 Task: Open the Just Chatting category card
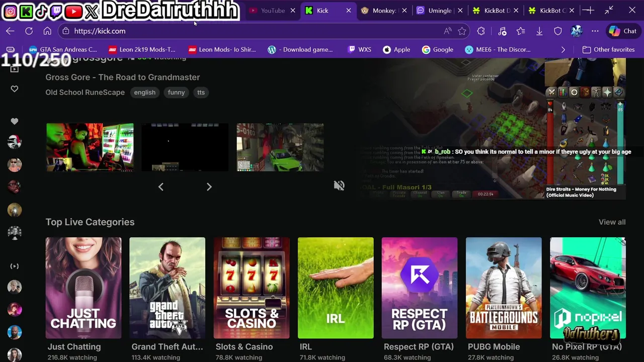tap(84, 288)
